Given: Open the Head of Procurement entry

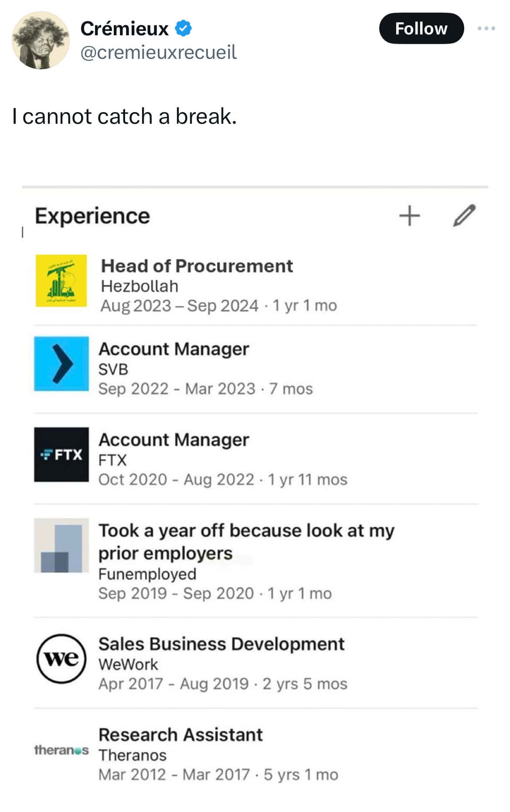Looking at the screenshot, I should [x=197, y=266].
